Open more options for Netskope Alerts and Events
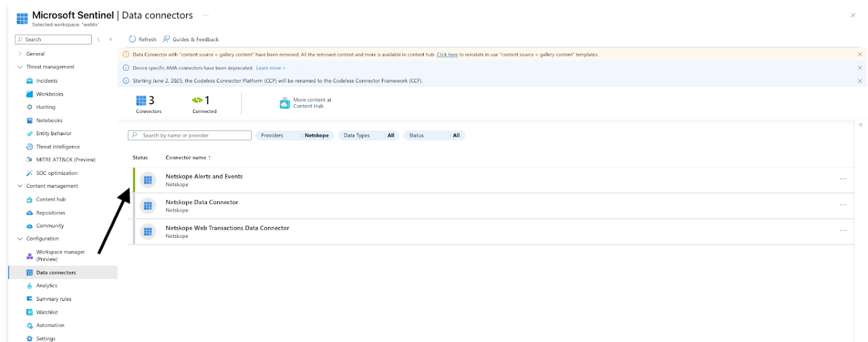The height and width of the screenshot is (342, 868). (x=843, y=179)
